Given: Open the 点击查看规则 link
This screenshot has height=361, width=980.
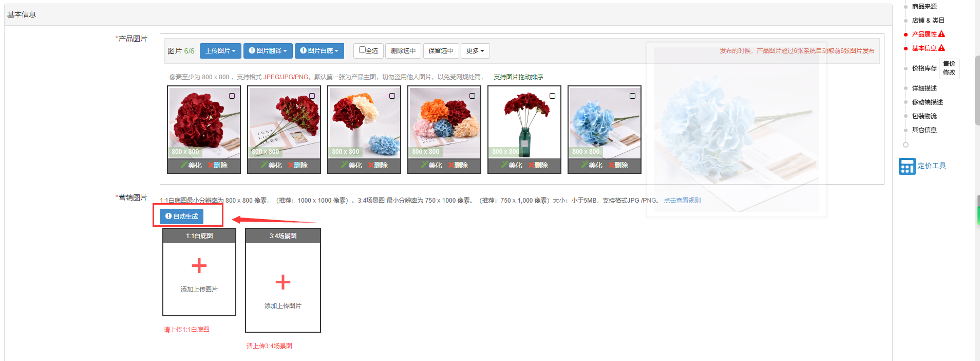Looking at the screenshot, I should [x=682, y=201].
